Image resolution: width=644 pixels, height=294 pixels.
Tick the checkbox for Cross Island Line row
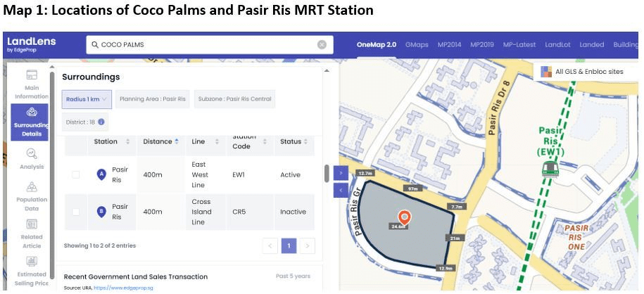point(75,212)
